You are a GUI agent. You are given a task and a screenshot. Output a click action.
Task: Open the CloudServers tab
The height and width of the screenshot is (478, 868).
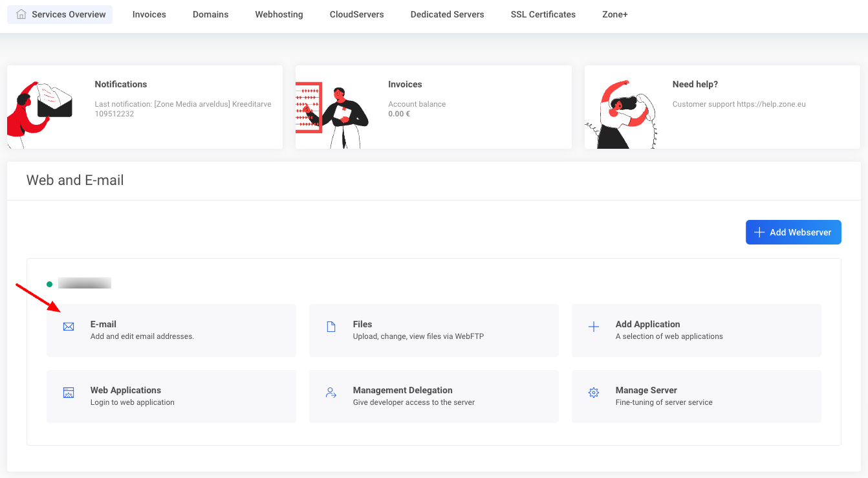point(356,14)
